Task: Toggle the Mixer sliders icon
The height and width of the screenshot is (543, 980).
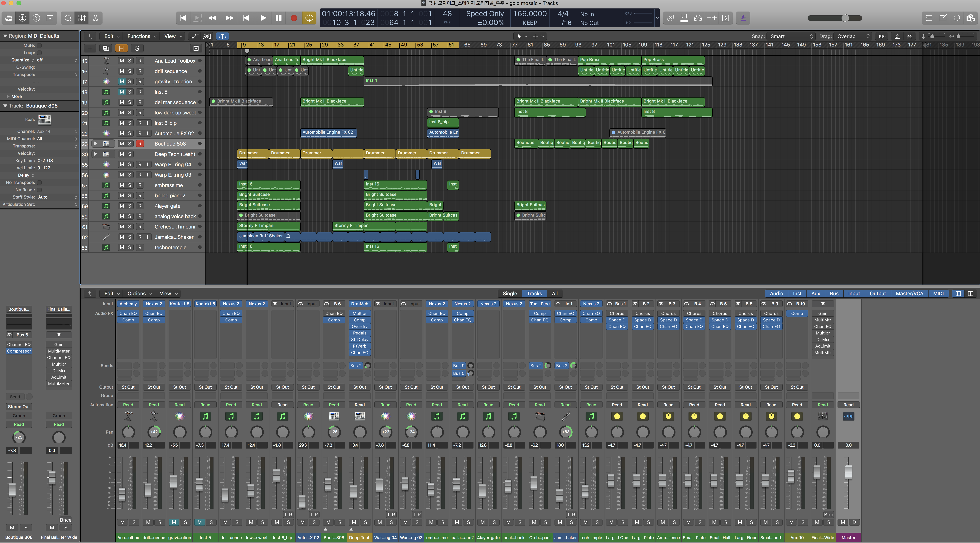Action: 81,18
